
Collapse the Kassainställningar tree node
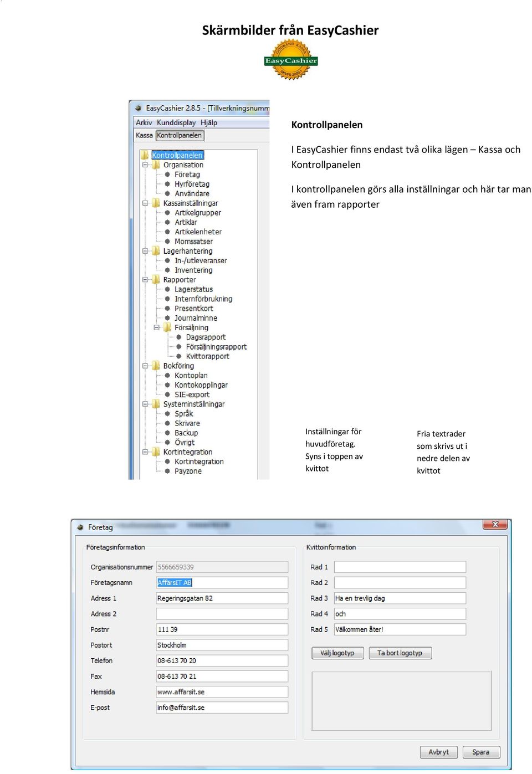[x=145, y=203]
